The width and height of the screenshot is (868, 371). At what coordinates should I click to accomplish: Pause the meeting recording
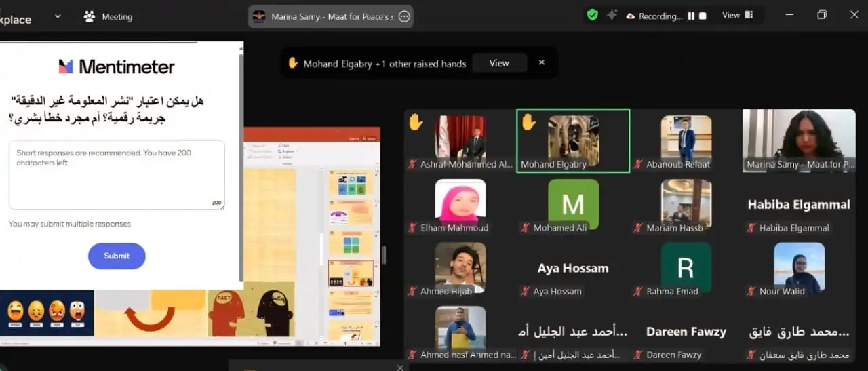(x=690, y=16)
